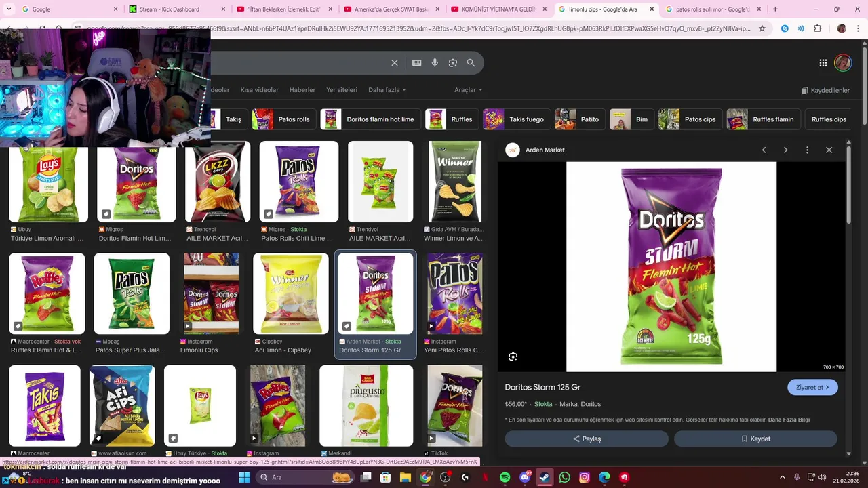The height and width of the screenshot is (488, 868).
Task: Open the Google apps grid
Action: click(823, 63)
